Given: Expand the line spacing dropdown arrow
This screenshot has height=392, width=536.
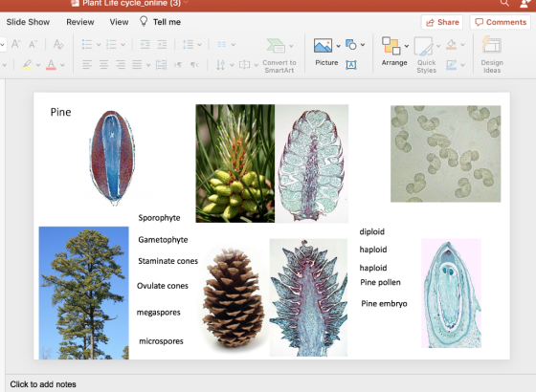Looking at the screenshot, I should (199, 45).
